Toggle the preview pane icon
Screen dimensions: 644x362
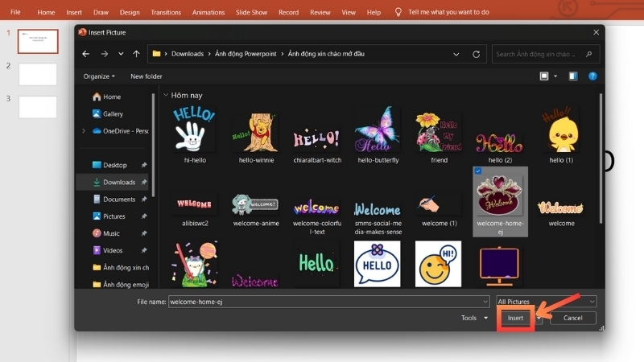coord(573,76)
